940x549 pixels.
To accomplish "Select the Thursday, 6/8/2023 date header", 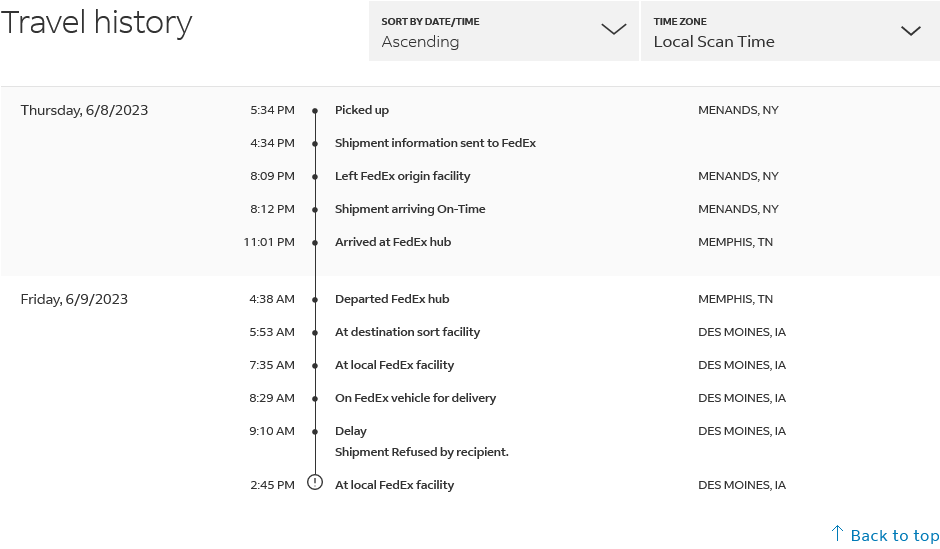I will click(x=84, y=110).
